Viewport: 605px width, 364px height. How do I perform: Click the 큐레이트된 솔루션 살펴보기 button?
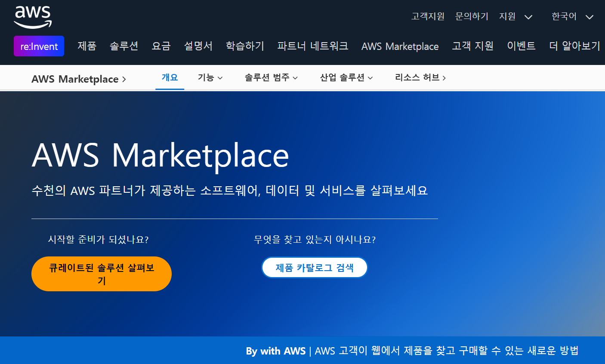pyautogui.click(x=101, y=273)
